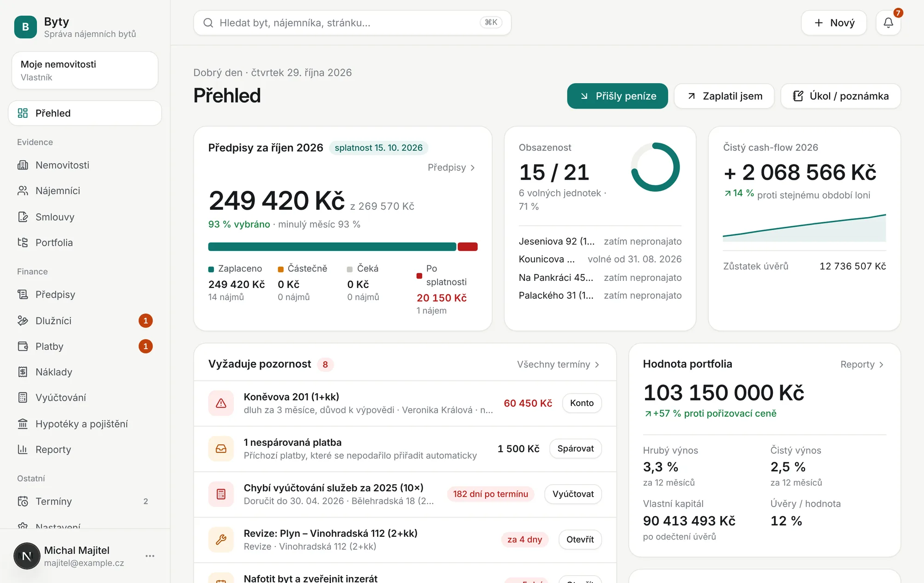Screen dimensions: 924x583
Task: Click the Palackého 31 vacancy row
Action: [x=600, y=295]
